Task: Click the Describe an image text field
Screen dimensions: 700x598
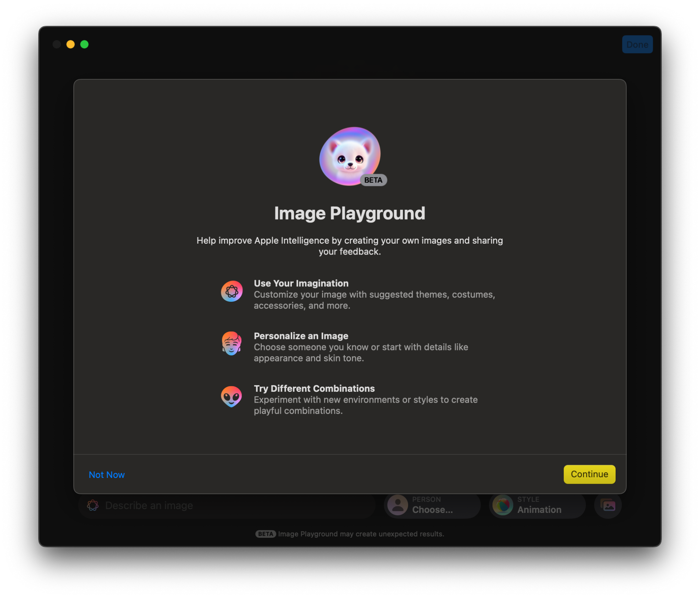Action: tap(227, 505)
